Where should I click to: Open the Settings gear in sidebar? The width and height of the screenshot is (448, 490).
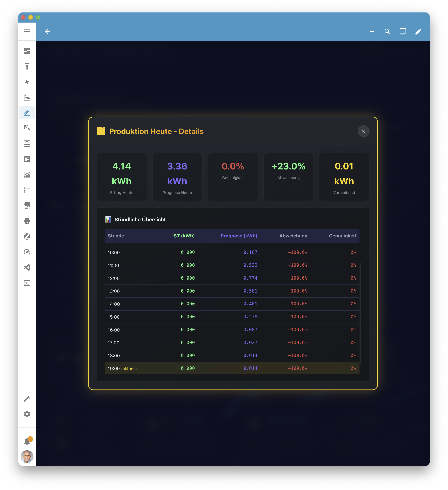pos(27,414)
